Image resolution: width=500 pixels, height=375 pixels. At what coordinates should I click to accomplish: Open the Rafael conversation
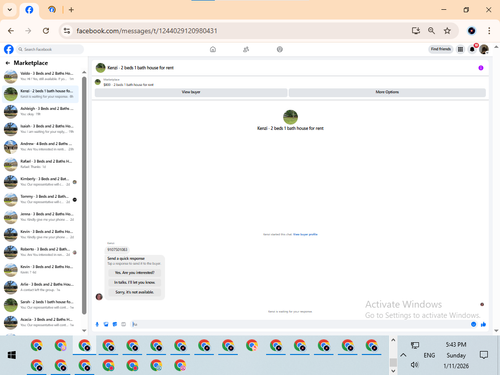(x=40, y=164)
